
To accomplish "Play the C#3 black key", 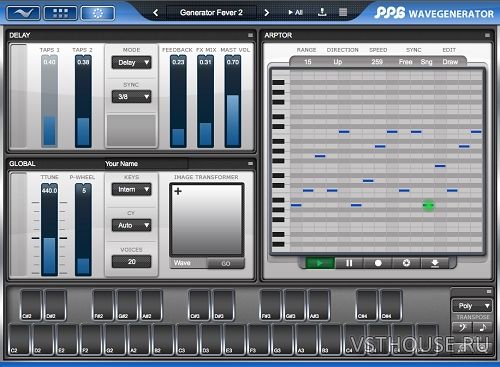I will click(199, 305).
